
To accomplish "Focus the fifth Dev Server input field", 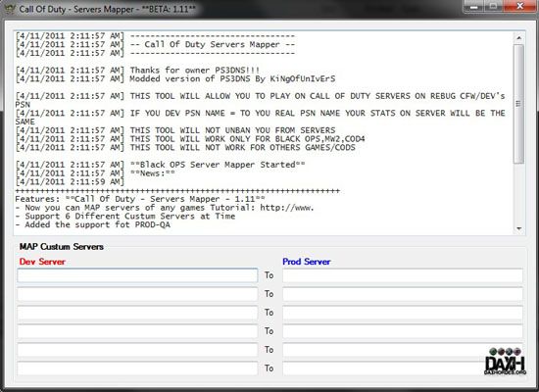I will tap(137, 350).
